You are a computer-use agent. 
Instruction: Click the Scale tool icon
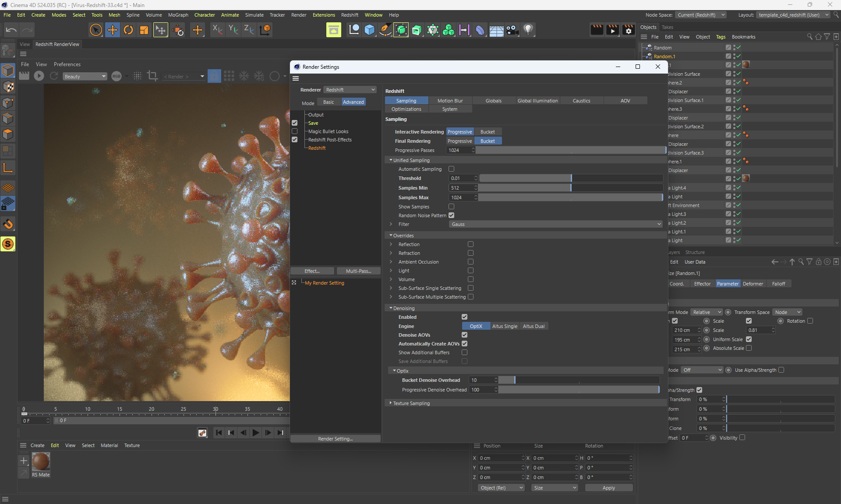tap(144, 30)
